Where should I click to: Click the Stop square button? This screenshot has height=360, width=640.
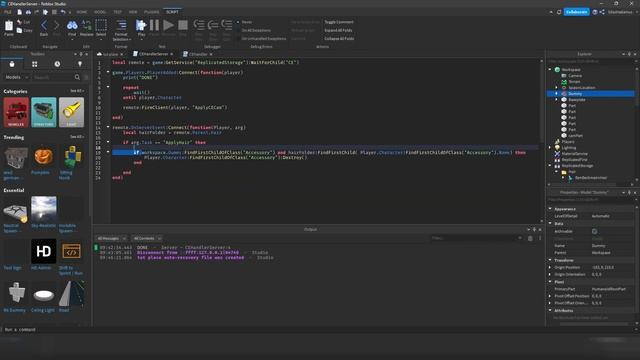coord(183,25)
